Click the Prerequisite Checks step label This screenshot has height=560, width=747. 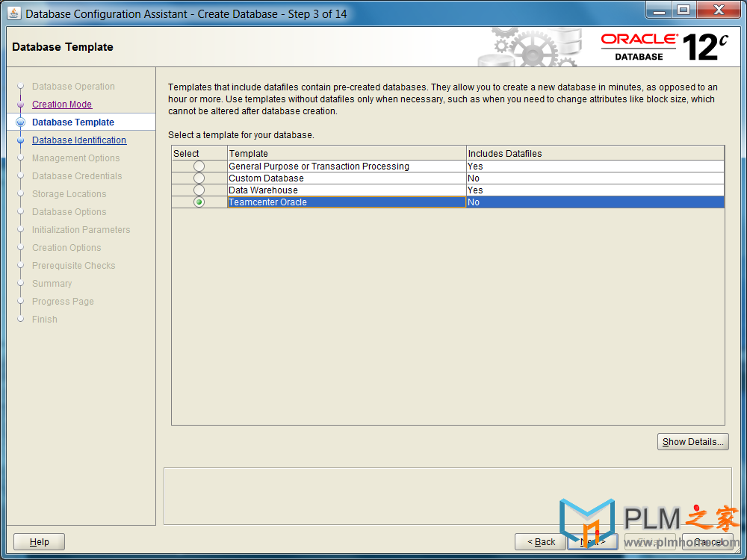[x=73, y=266]
